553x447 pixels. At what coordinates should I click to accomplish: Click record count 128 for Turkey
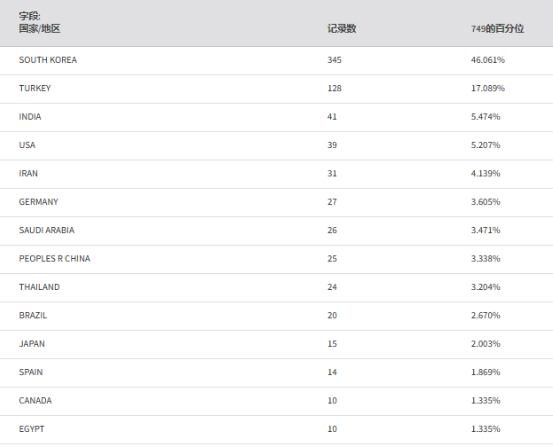(x=334, y=88)
